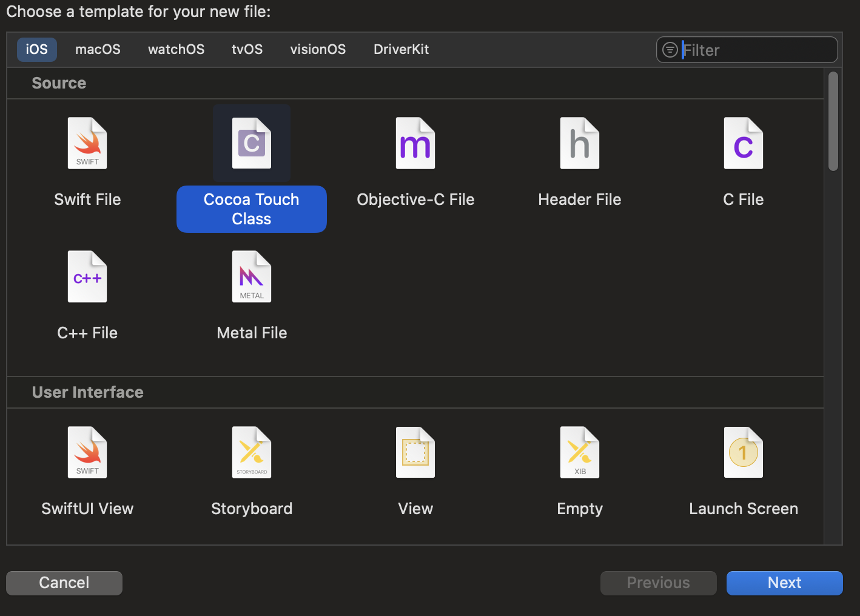Choose the Cocoa Touch Class icon

click(252, 143)
